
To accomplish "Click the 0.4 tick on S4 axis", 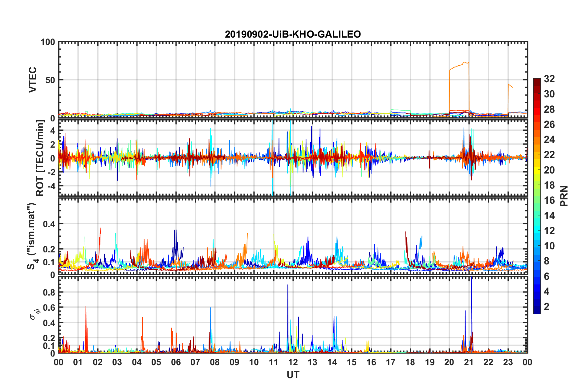I will 49,224.
